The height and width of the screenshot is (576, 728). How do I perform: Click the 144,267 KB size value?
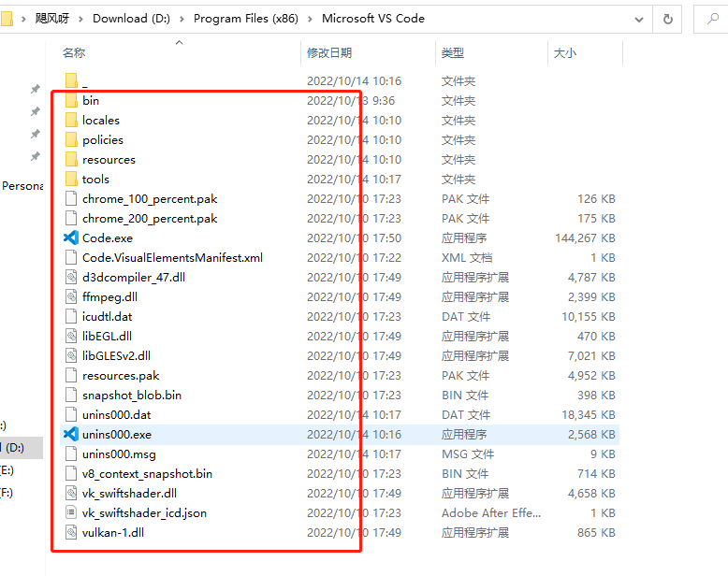(585, 238)
